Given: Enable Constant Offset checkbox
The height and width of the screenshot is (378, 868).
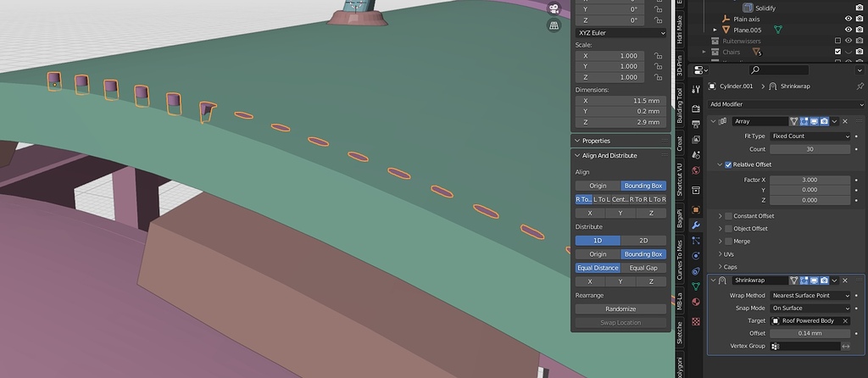Looking at the screenshot, I should pyautogui.click(x=728, y=216).
